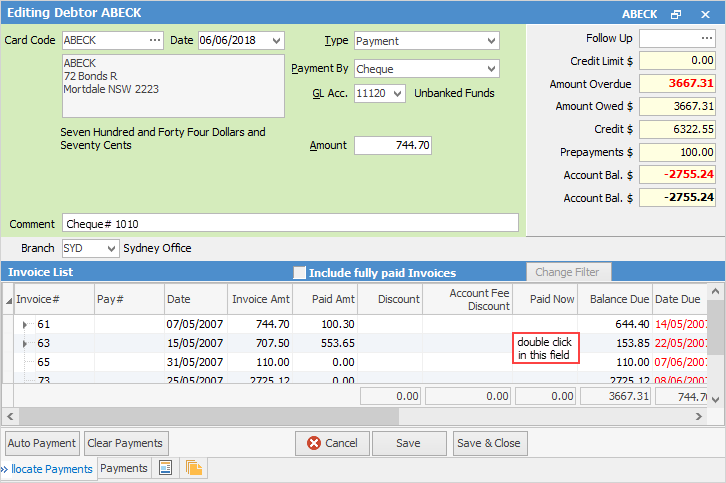The image size is (726, 483).
Task: Click the Discount column header
Action: [x=390, y=299]
